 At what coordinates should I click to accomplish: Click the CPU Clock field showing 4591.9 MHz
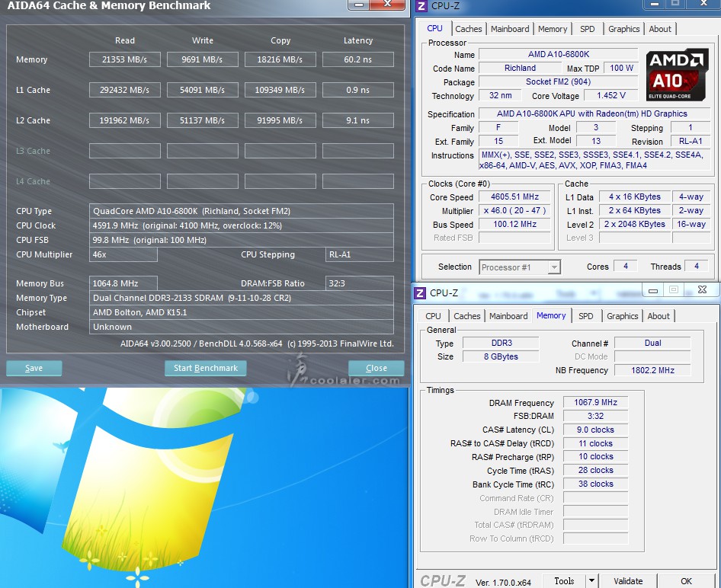(242, 225)
